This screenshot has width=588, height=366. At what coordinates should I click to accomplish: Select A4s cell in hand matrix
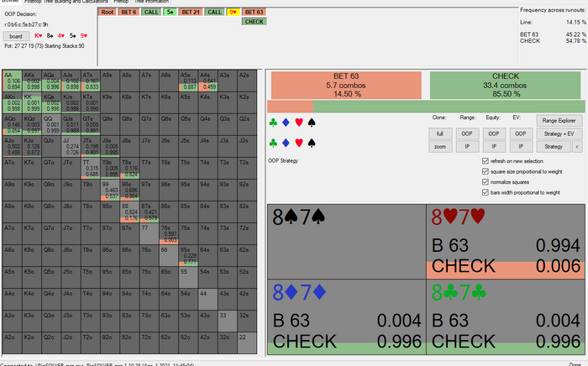point(207,81)
